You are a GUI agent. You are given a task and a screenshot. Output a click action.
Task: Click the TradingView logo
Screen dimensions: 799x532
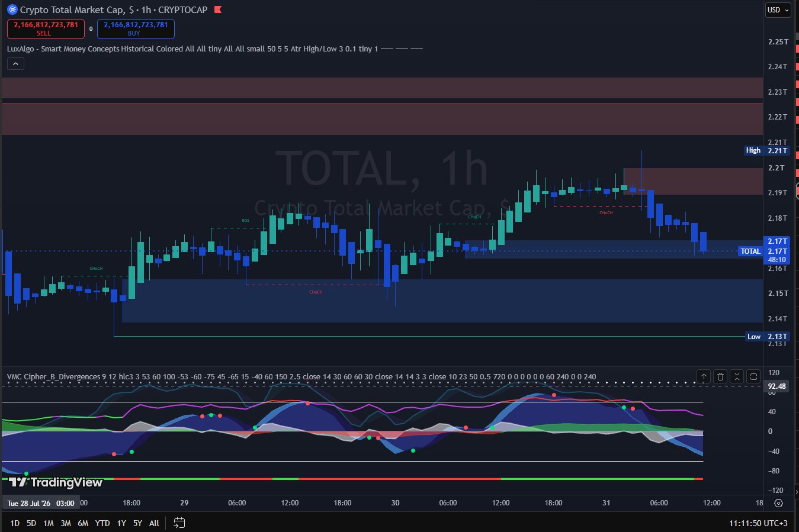click(x=56, y=482)
